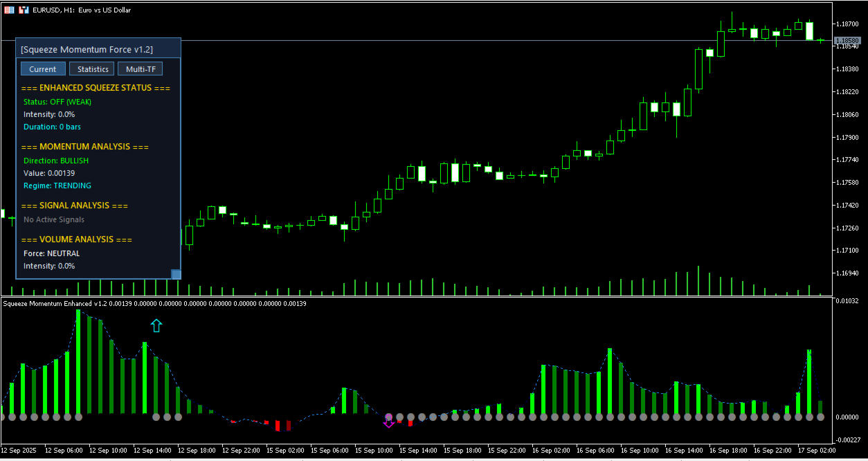Click the '16 Sep 18:00' time axis label
The height and width of the screenshot is (461, 868).
tap(730, 450)
